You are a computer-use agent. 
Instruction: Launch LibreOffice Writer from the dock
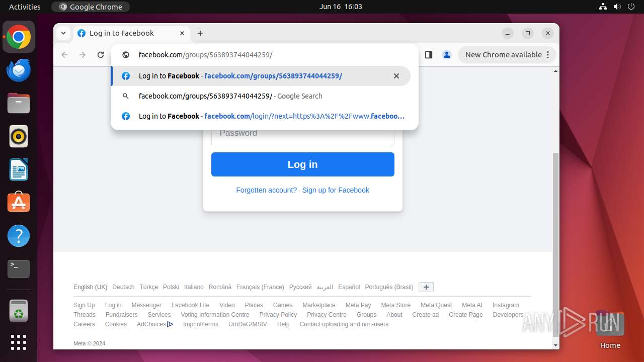[19, 169]
